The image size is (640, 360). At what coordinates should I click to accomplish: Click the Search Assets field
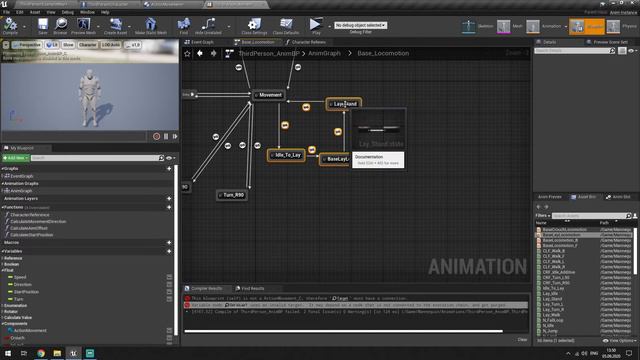coord(591,216)
